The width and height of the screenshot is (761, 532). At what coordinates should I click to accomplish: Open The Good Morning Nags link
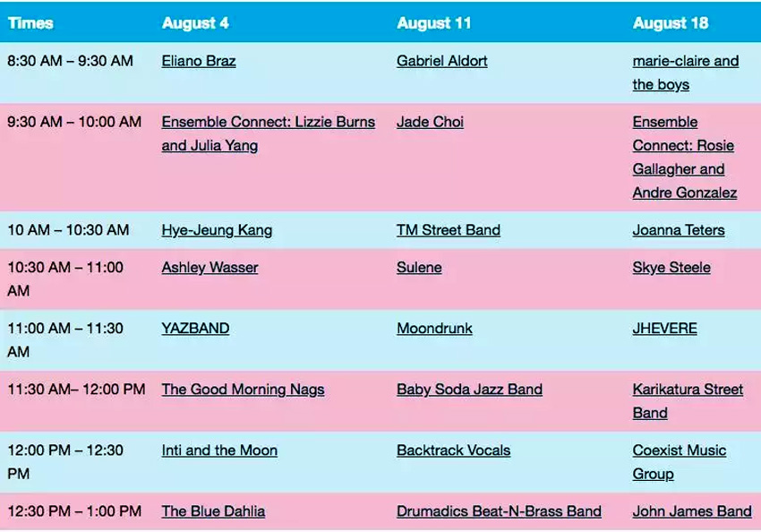point(243,390)
